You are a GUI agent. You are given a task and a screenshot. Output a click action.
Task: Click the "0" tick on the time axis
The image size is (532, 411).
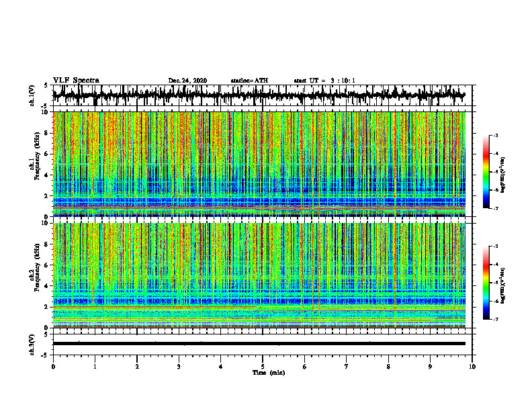tap(53, 367)
